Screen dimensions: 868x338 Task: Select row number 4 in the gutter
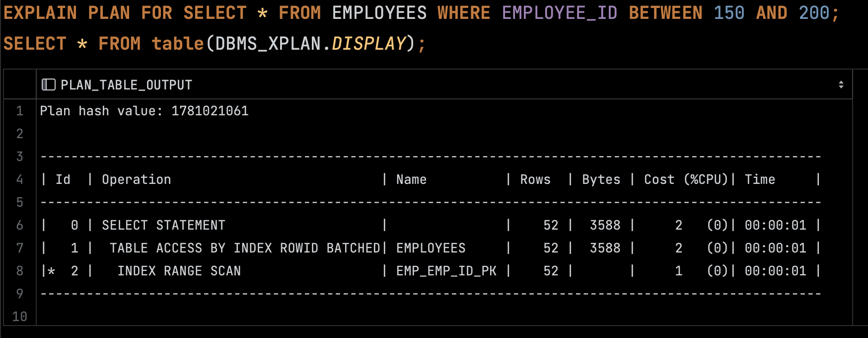pyautogui.click(x=20, y=179)
